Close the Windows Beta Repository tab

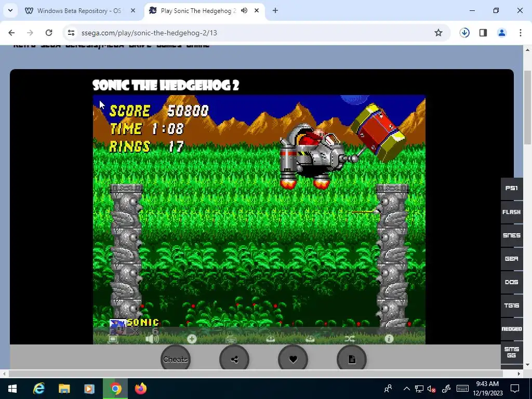coord(133,10)
